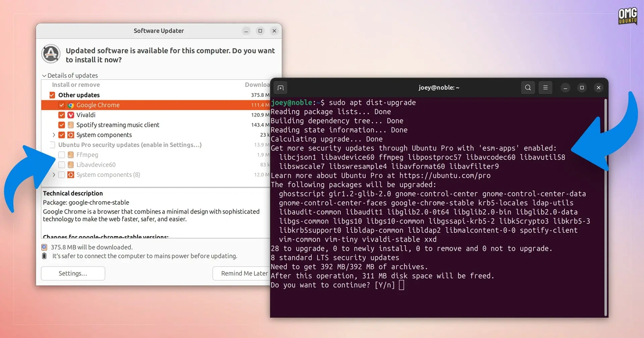Minimize Software Updater window
Screen dimensions: 644x338
(x=246, y=31)
